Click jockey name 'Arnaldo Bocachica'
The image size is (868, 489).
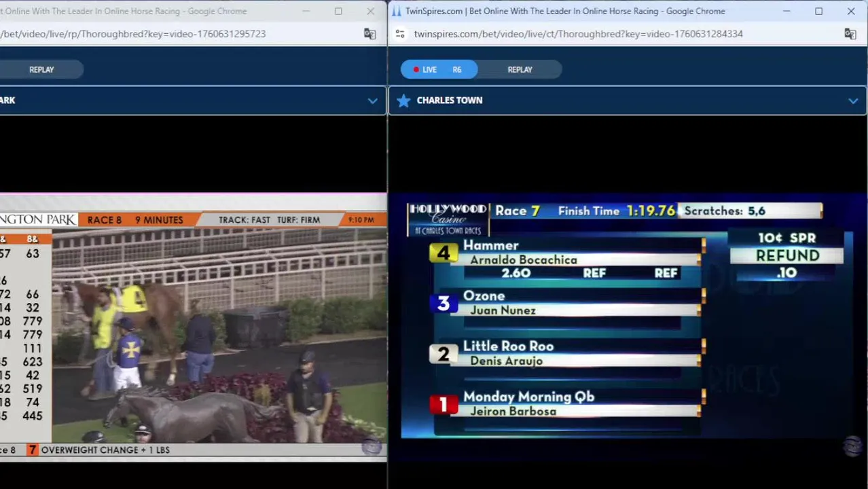click(x=524, y=260)
